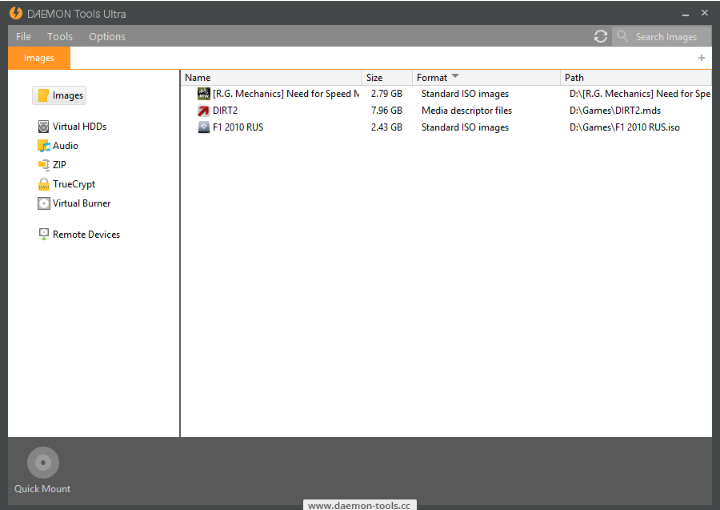720x510 pixels.
Task: Sort images by Size column
Action: pos(375,77)
